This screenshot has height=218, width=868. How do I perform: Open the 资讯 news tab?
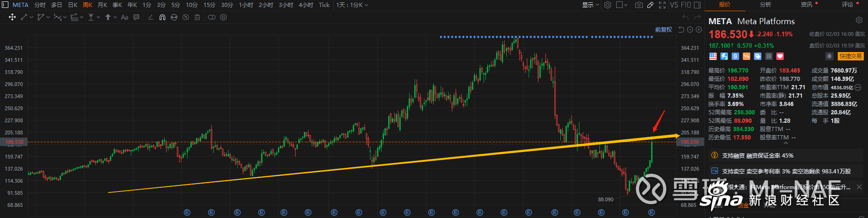click(x=807, y=5)
